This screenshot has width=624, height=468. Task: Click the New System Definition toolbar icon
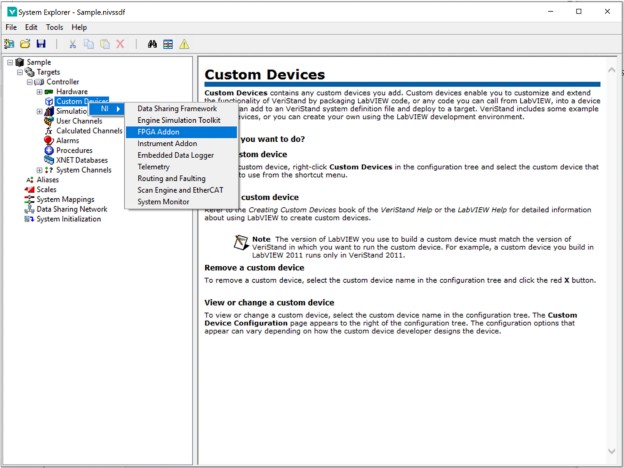click(9, 44)
